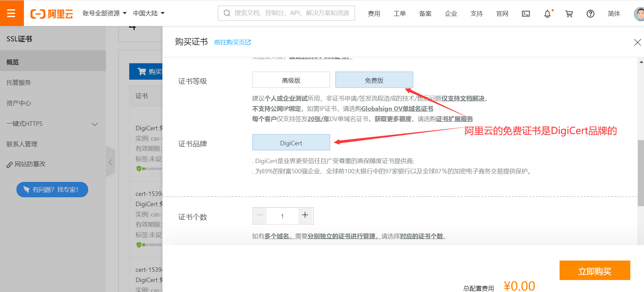Image resolution: width=644 pixels, height=292 pixels.
Task: Open the 前往购买页 link
Action: [x=232, y=42]
